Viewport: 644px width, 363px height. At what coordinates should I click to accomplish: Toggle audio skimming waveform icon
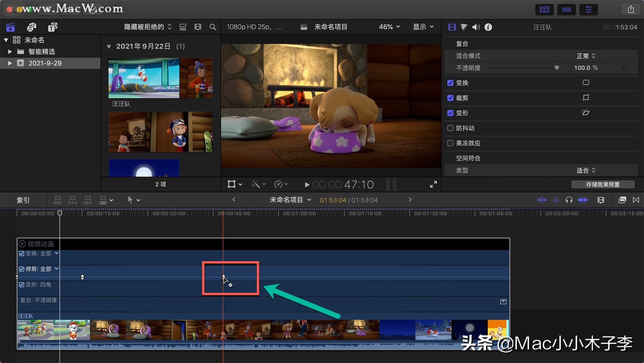coord(556,200)
